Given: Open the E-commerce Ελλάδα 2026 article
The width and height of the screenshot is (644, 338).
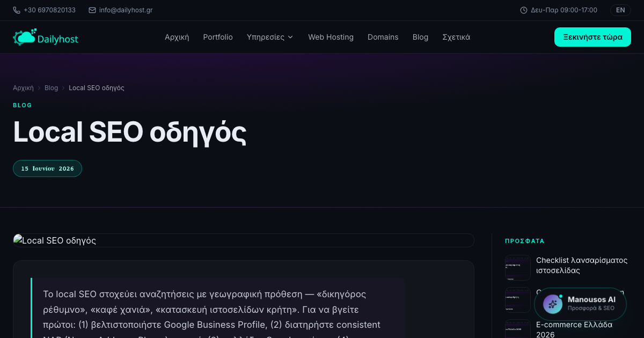Looking at the screenshot, I should pyautogui.click(x=574, y=329).
